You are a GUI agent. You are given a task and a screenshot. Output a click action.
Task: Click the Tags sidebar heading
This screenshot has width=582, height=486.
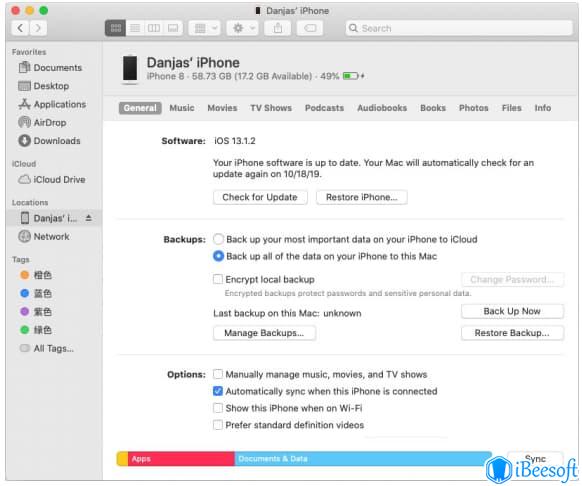[x=20, y=260]
